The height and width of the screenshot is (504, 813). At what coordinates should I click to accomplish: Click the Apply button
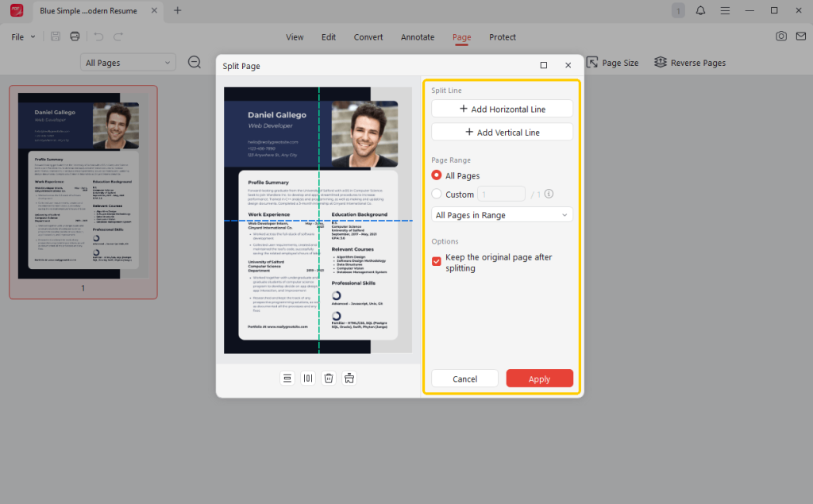click(x=539, y=378)
